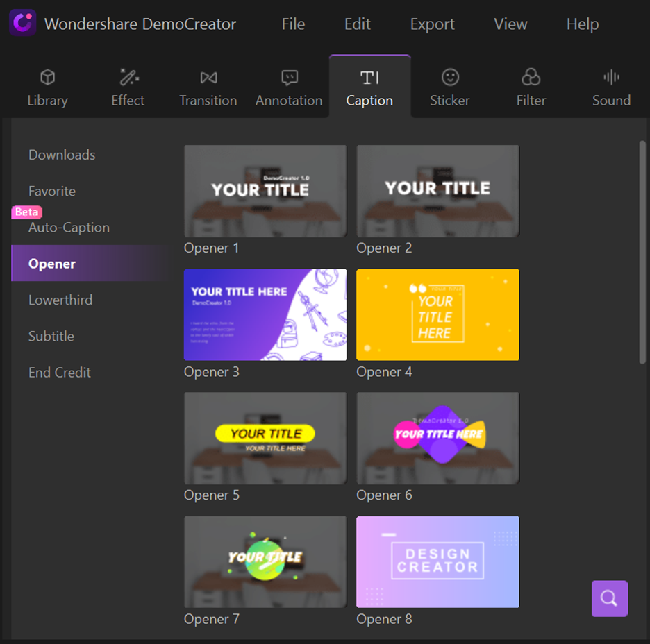This screenshot has width=650, height=644.
Task: Select the Subtitle category
Action: [x=51, y=337]
